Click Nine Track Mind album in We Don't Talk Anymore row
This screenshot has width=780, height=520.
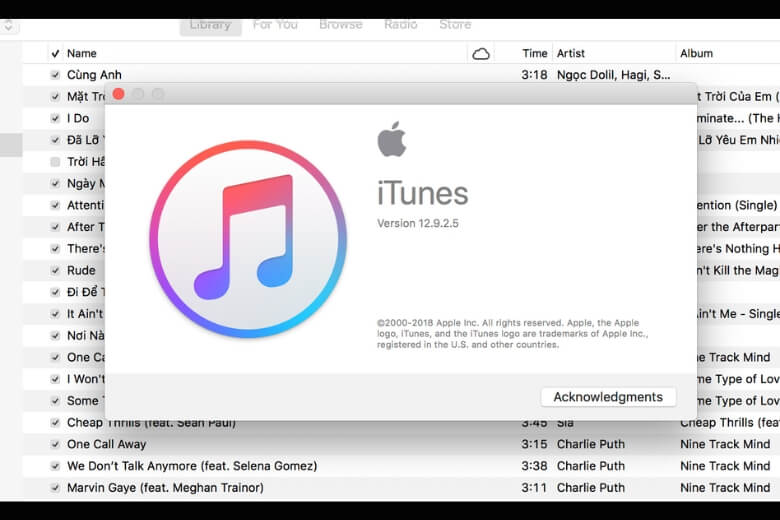725,466
